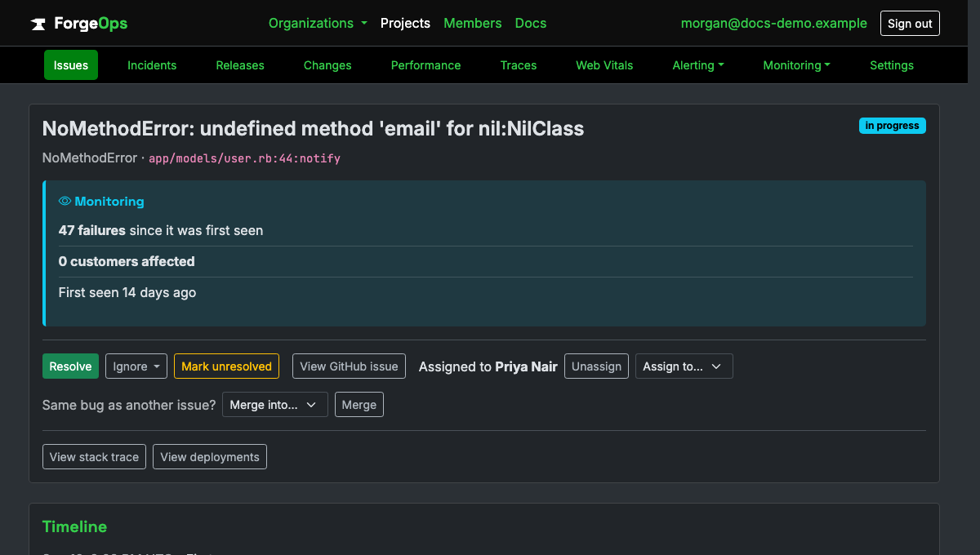Click the eye icon beside Monitoring
This screenshot has height=555, width=980.
point(65,202)
